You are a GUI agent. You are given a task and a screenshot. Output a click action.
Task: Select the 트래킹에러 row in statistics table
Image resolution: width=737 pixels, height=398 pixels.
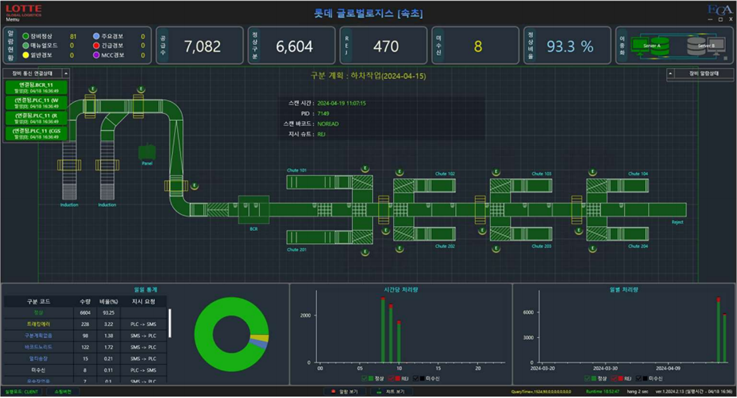pyautogui.click(x=86, y=324)
